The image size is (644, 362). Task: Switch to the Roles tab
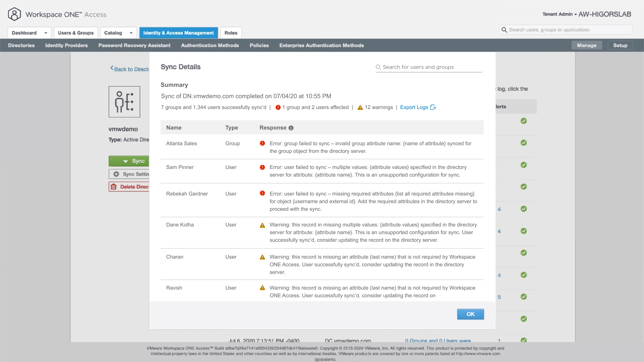point(231,33)
